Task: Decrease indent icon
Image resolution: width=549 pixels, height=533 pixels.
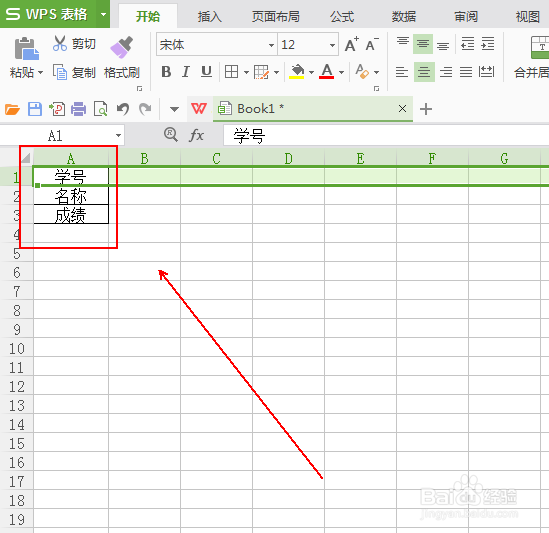Action: [467, 44]
